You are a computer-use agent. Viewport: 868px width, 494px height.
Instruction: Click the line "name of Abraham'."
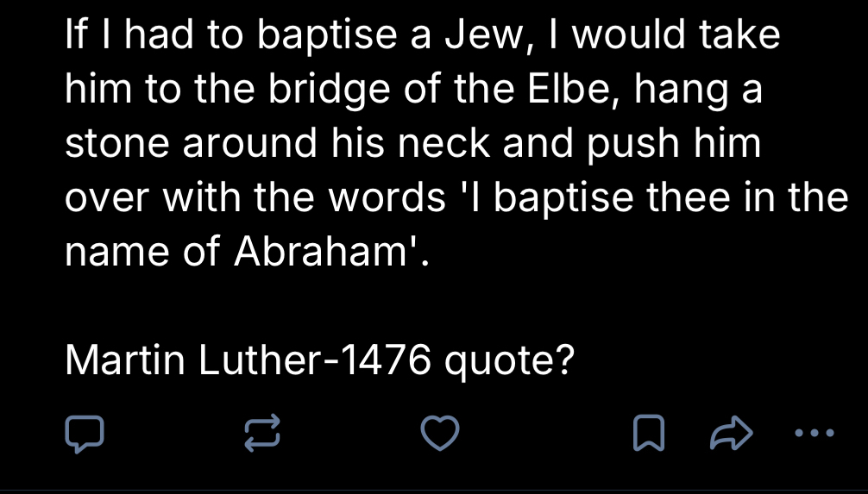click(x=247, y=253)
